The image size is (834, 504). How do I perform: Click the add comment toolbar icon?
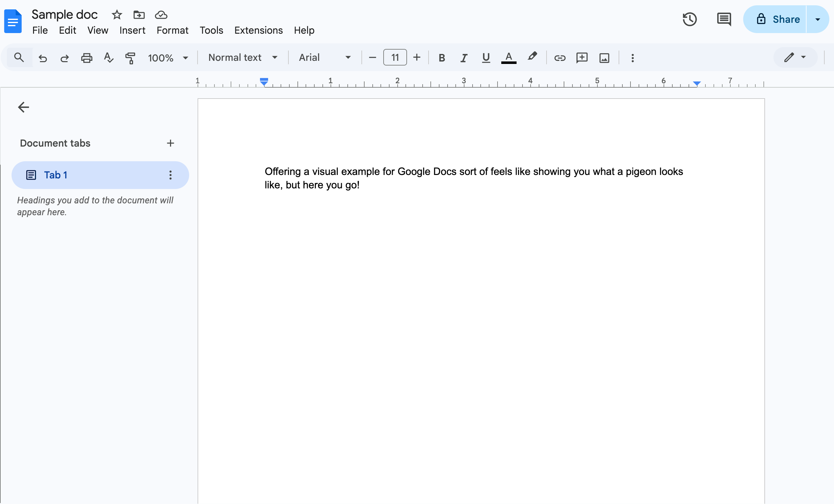point(582,58)
